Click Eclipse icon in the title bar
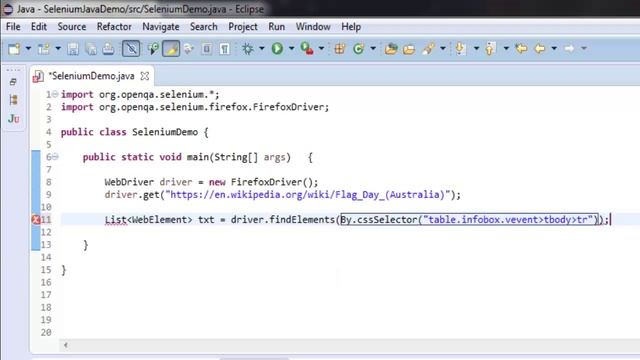Viewport: 640px width, 360px height. [x=8, y=9]
